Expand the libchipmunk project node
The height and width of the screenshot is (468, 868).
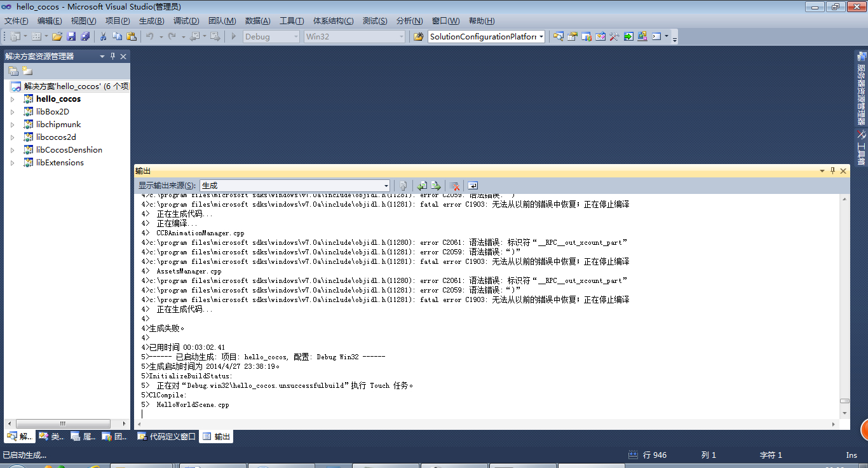pos(12,125)
